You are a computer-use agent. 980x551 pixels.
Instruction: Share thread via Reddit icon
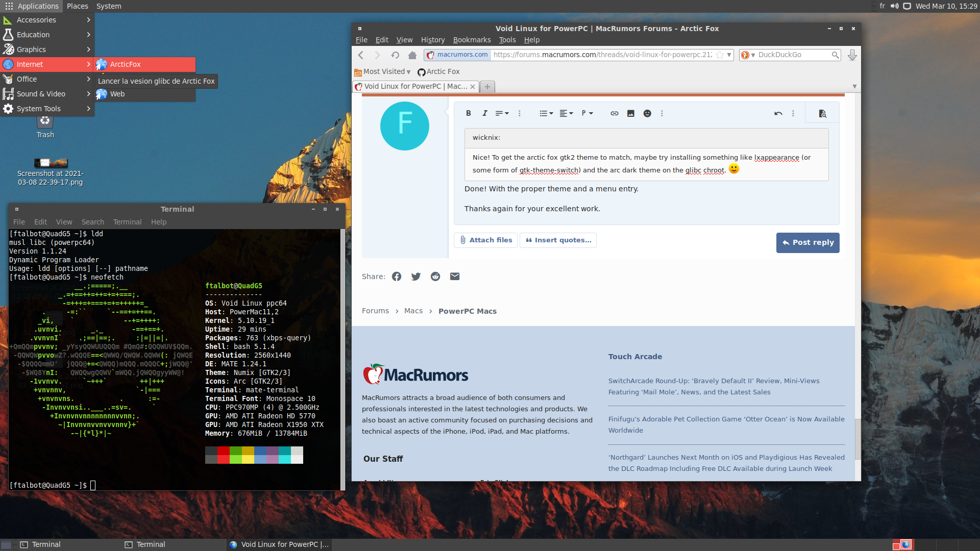click(x=435, y=277)
